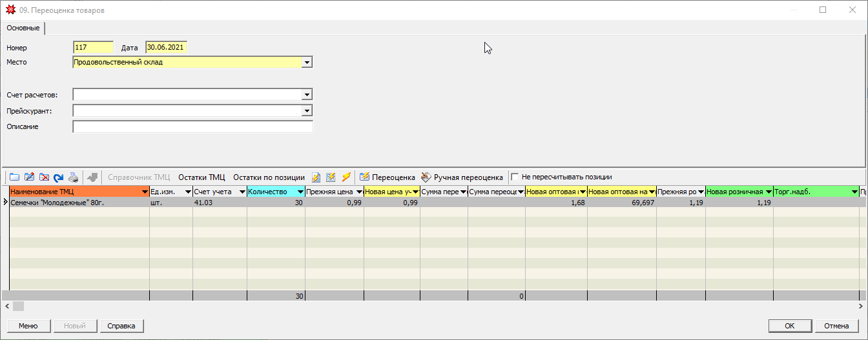Switch to the Основные tab

click(24, 28)
